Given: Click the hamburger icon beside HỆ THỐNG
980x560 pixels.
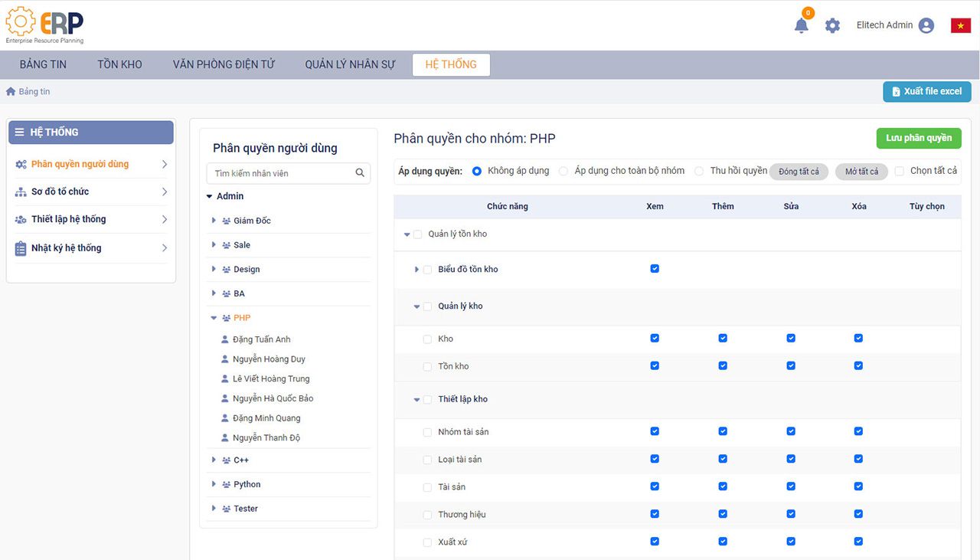Looking at the screenshot, I should (x=19, y=133).
